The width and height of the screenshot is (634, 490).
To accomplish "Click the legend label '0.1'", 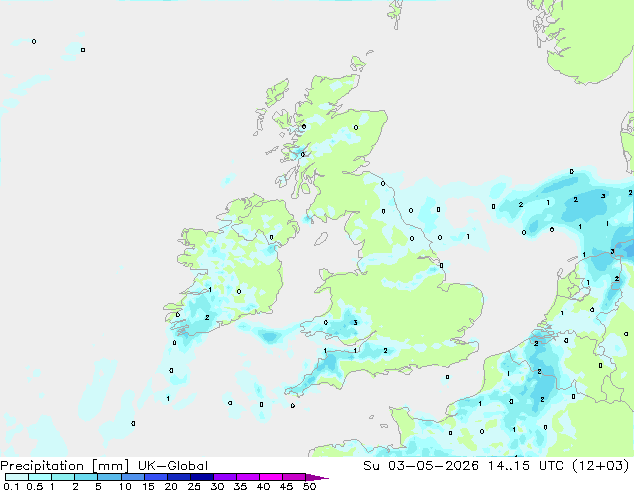I will 11,486.
